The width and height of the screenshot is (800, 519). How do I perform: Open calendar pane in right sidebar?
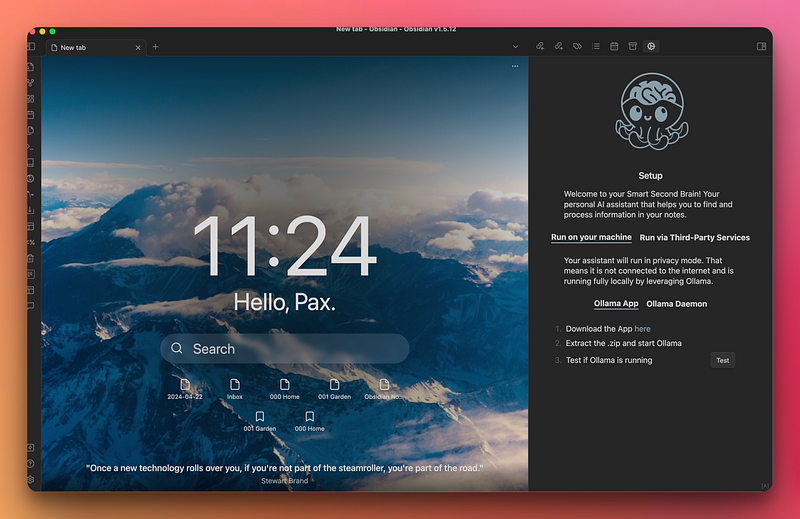614,46
